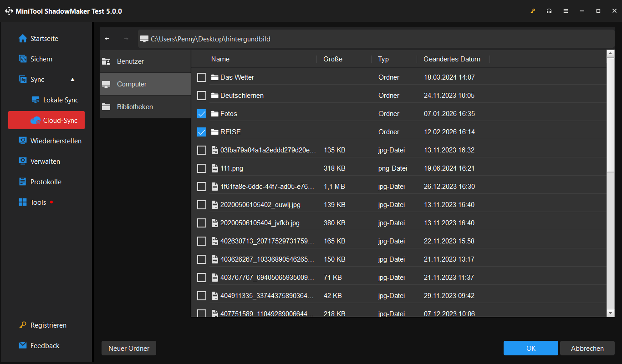622x364 pixels.
Task: Collapse the Sync menu arrow
Action: pyautogui.click(x=72, y=80)
